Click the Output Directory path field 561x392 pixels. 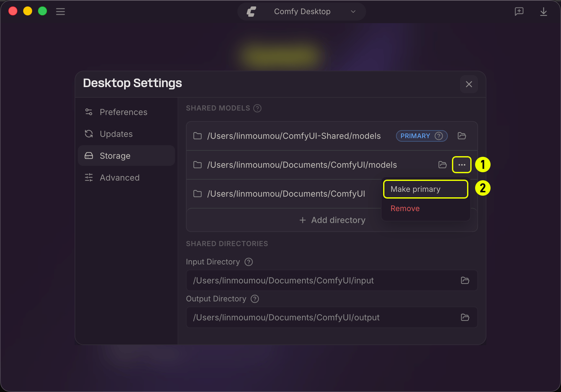pyautogui.click(x=332, y=317)
